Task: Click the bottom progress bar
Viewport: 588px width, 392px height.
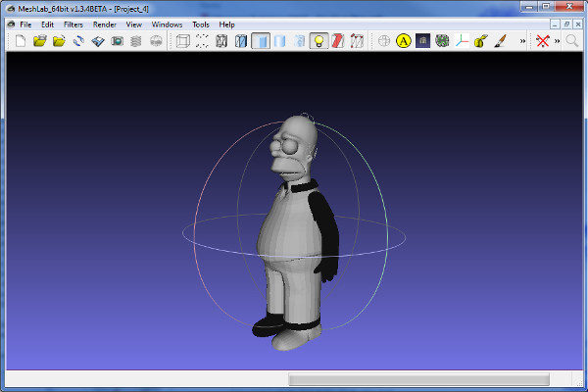Action: (x=418, y=378)
